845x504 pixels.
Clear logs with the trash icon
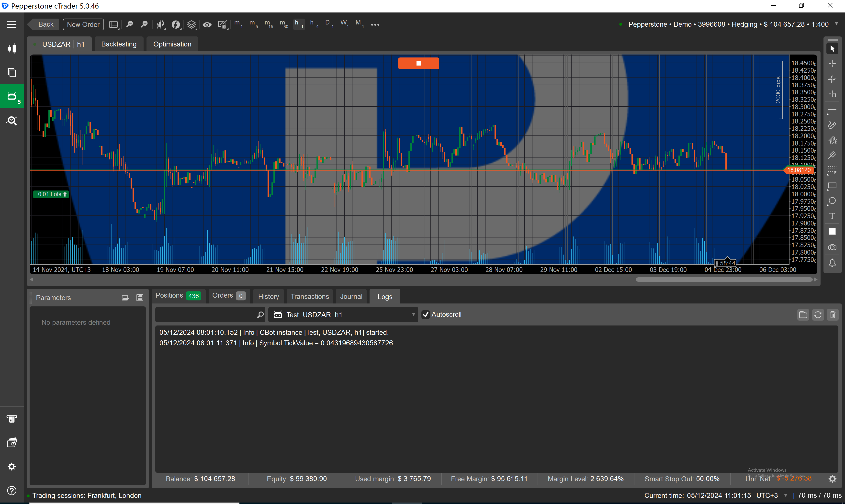[833, 315]
